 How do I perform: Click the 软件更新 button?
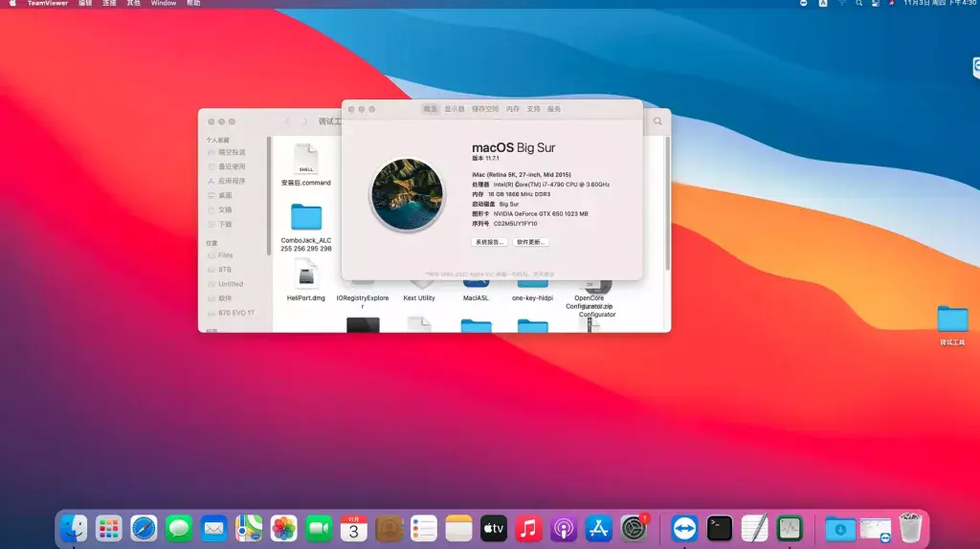point(530,242)
